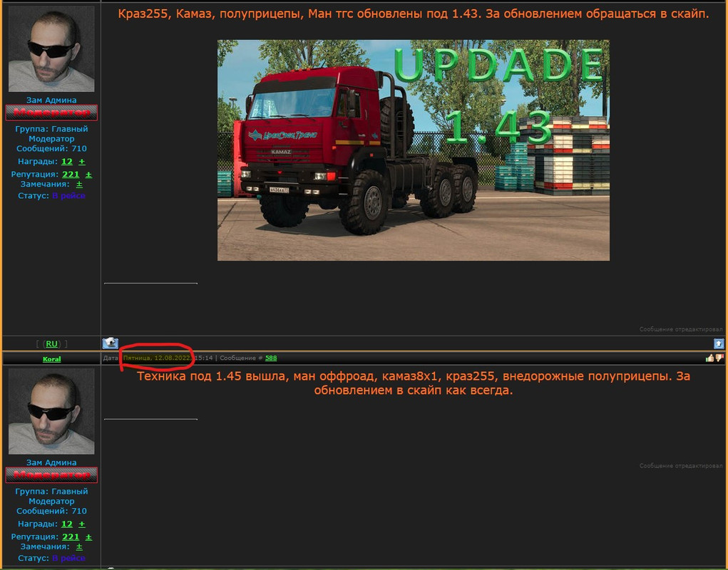Click 'Сообщение отредактировал' note under the 1.43 post
This screenshot has width=728, height=570.
681,329
